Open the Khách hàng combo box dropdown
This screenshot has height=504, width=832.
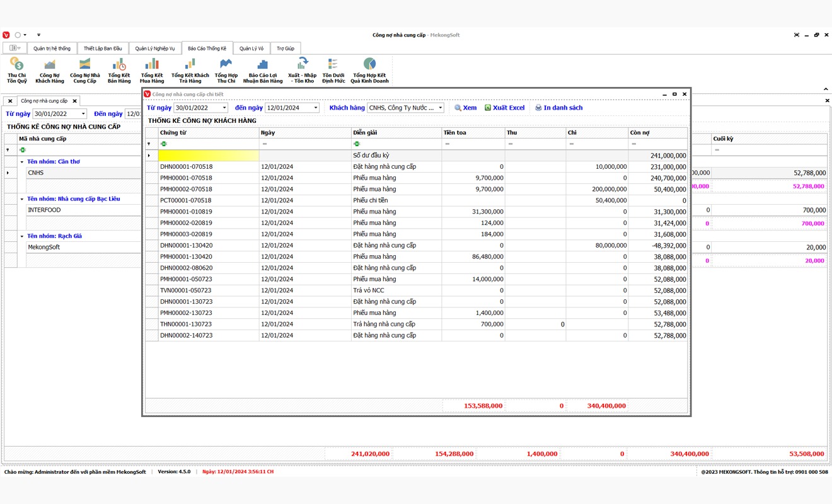pyautogui.click(x=440, y=108)
